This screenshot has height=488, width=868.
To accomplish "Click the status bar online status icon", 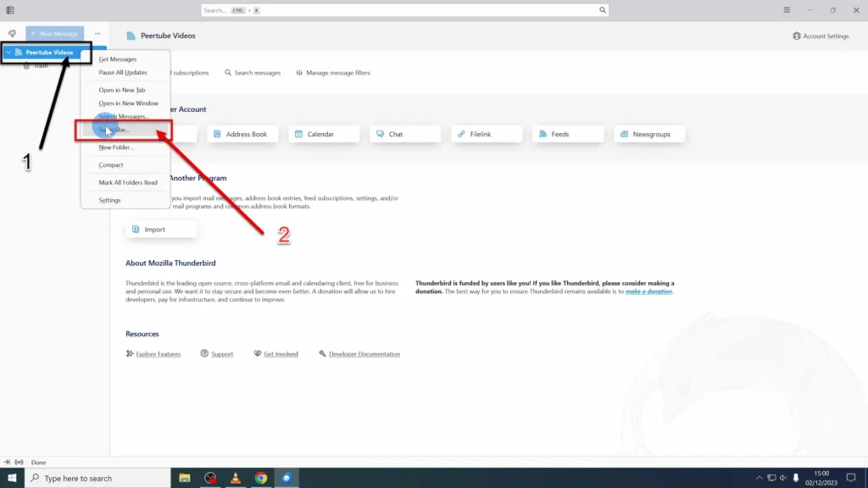I will tap(19, 463).
